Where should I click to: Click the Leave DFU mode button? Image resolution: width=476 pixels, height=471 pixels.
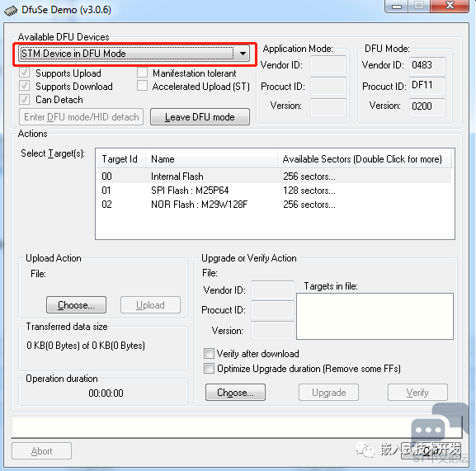click(200, 117)
